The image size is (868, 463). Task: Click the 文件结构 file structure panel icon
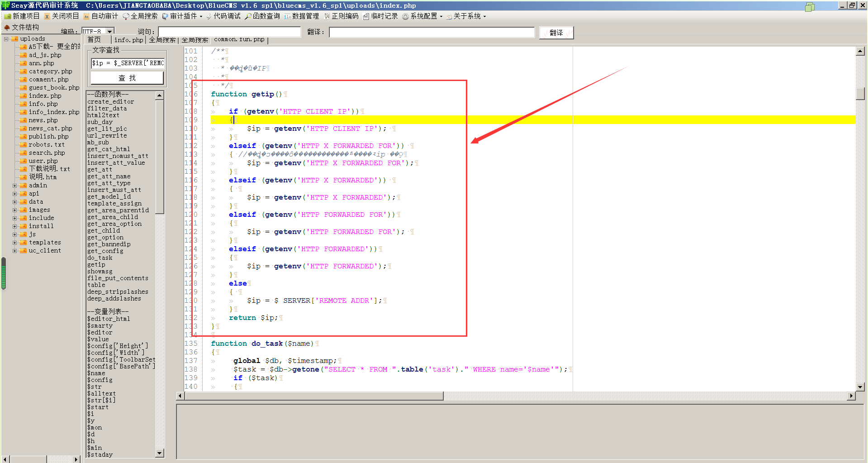click(7, 27)
